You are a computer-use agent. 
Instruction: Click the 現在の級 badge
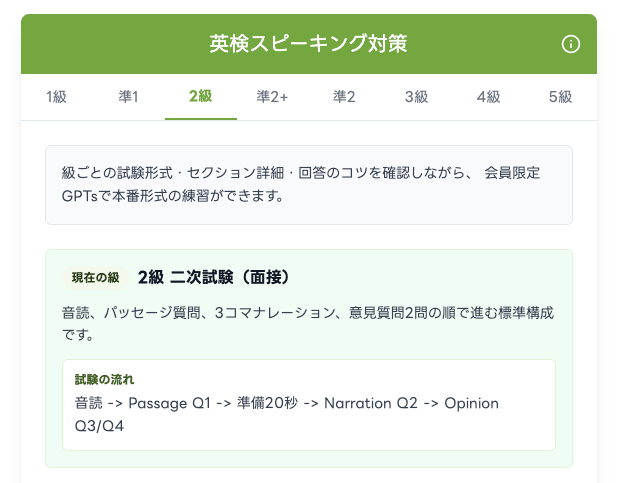(96, 277)
